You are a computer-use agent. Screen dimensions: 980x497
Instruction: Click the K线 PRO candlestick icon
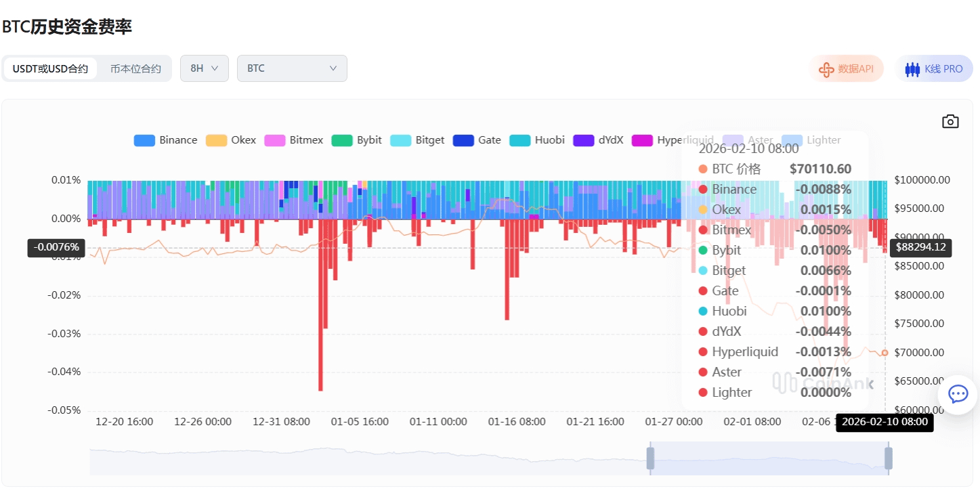tap(913, 69)
